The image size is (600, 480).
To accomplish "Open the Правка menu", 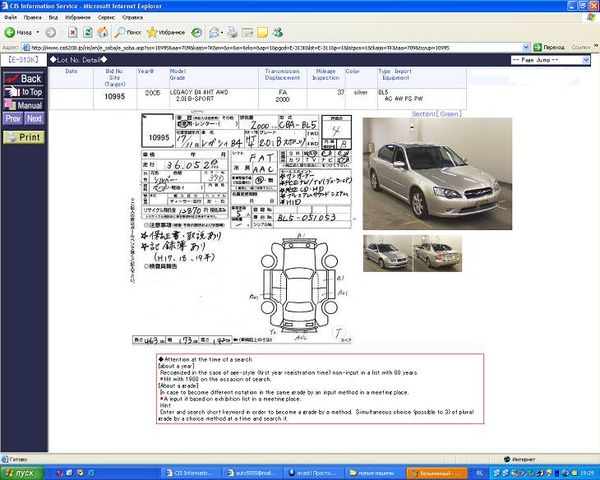I will pyautogui.click(x=32, y=18).
